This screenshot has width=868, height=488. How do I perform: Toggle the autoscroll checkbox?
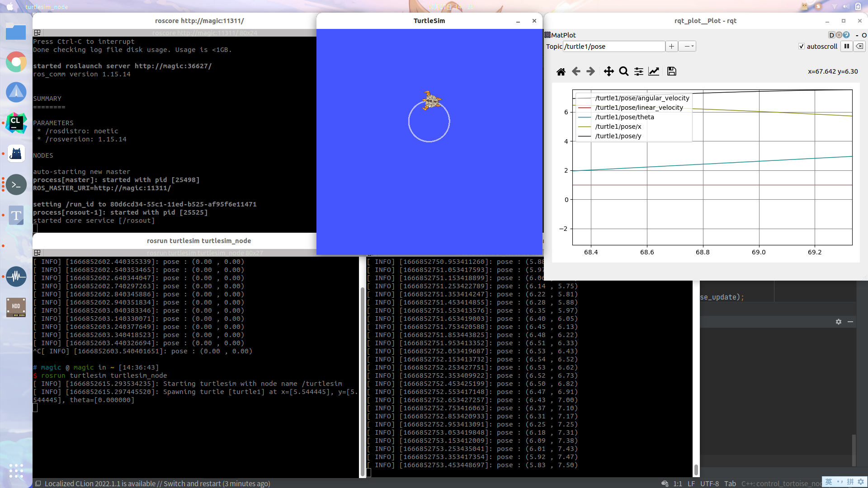[x=802, y=46]
